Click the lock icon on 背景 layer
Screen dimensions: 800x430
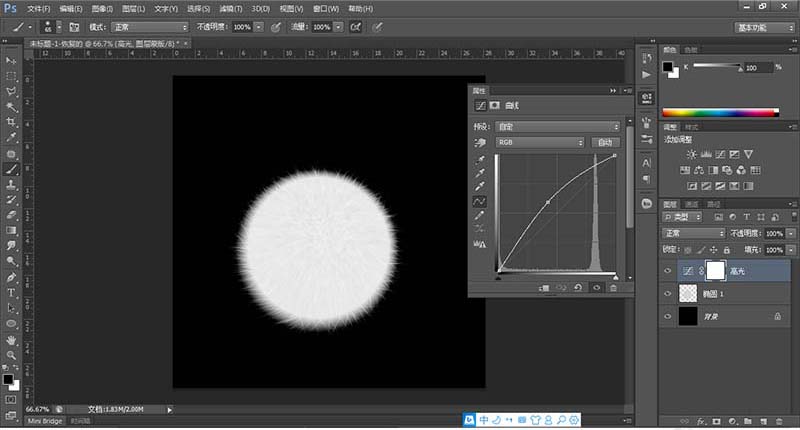777,315
